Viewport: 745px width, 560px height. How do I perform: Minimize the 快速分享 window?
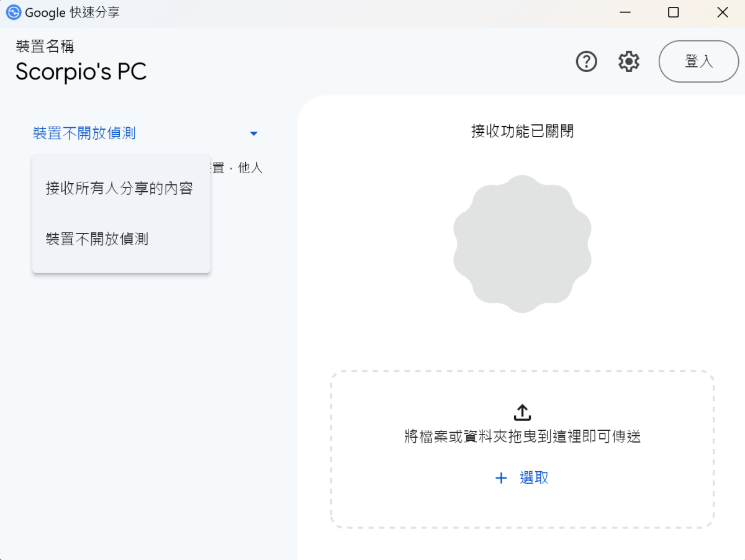point(625,12)
